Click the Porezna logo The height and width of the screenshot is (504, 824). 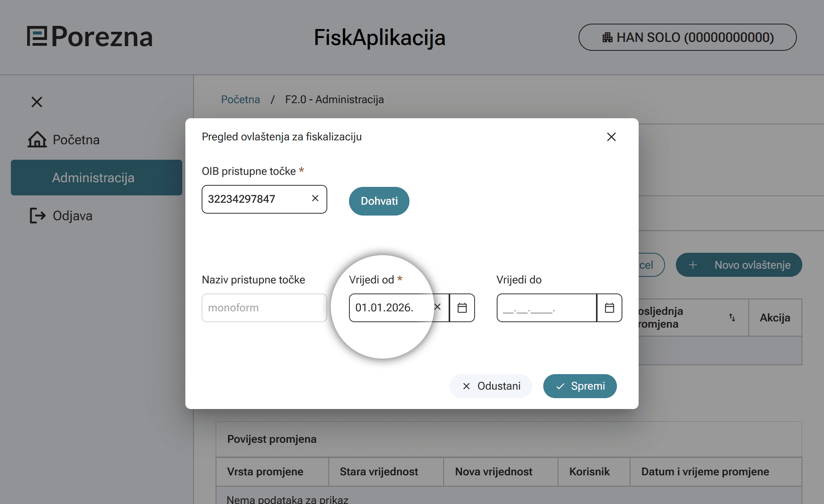pyautogui.click(x=90, y=37)
